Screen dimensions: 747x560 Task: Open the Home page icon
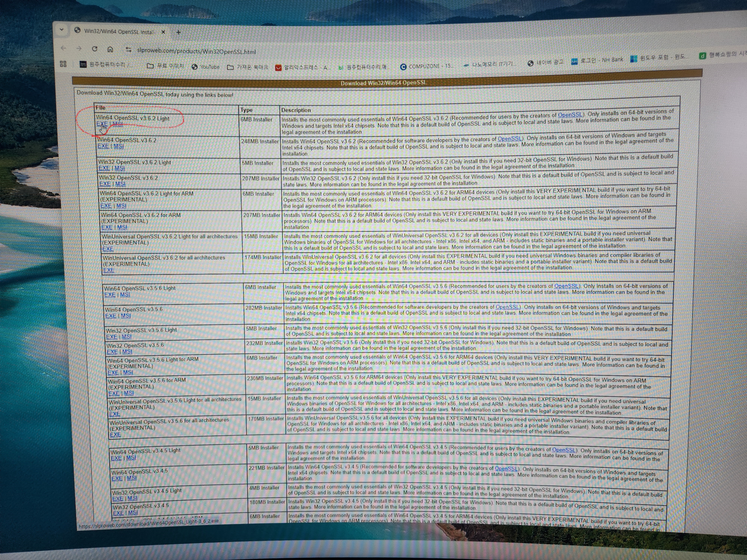[x=110, y=49]
